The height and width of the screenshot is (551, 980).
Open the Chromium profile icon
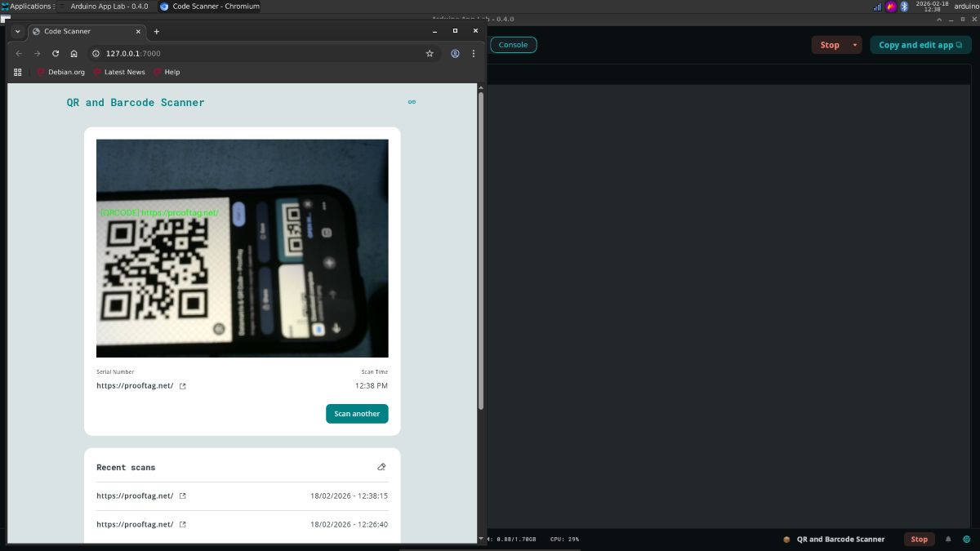(456, 53)
